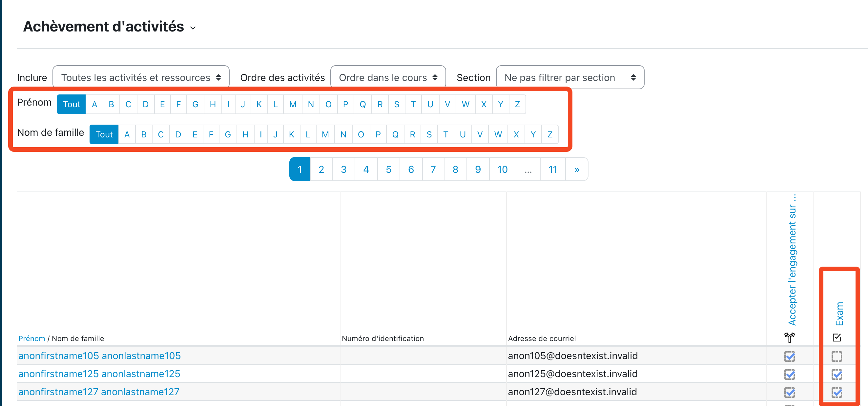868x406 pixels.
Task: Filter Prénom by letter M
Action: point(293,104)
